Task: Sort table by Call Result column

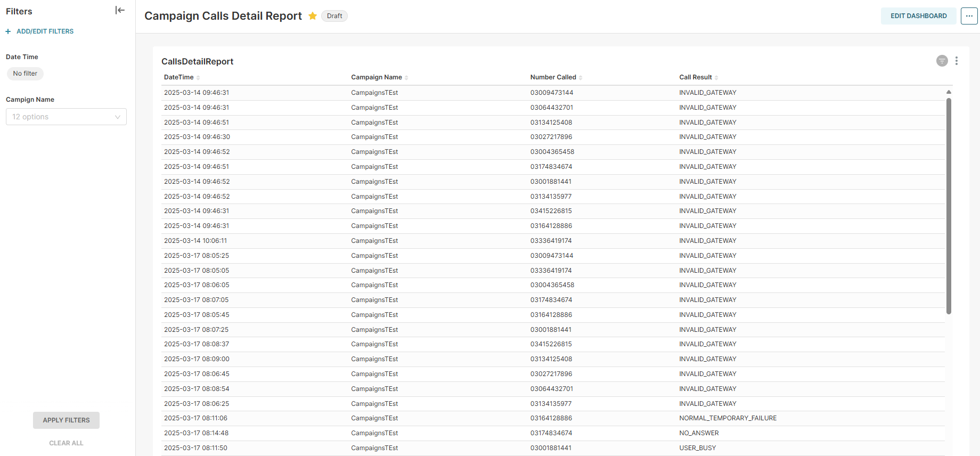Action: click(696, 77)
